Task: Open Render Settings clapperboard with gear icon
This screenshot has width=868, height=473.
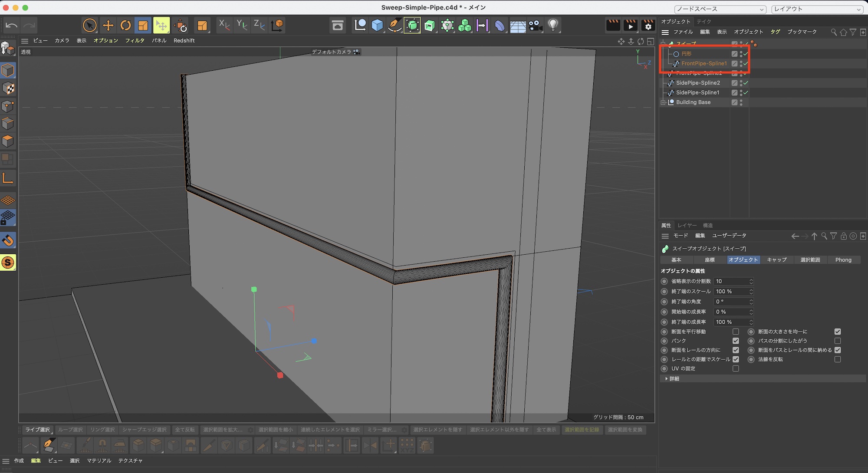Action: coord(648,26)
